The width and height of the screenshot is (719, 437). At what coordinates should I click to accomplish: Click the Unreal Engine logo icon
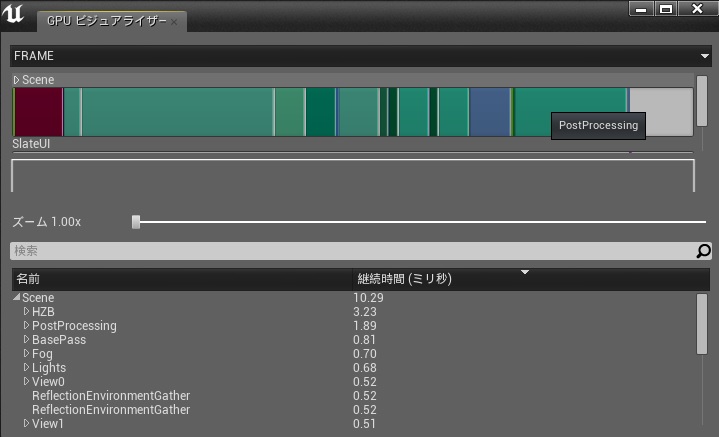[x=13, y=13]
